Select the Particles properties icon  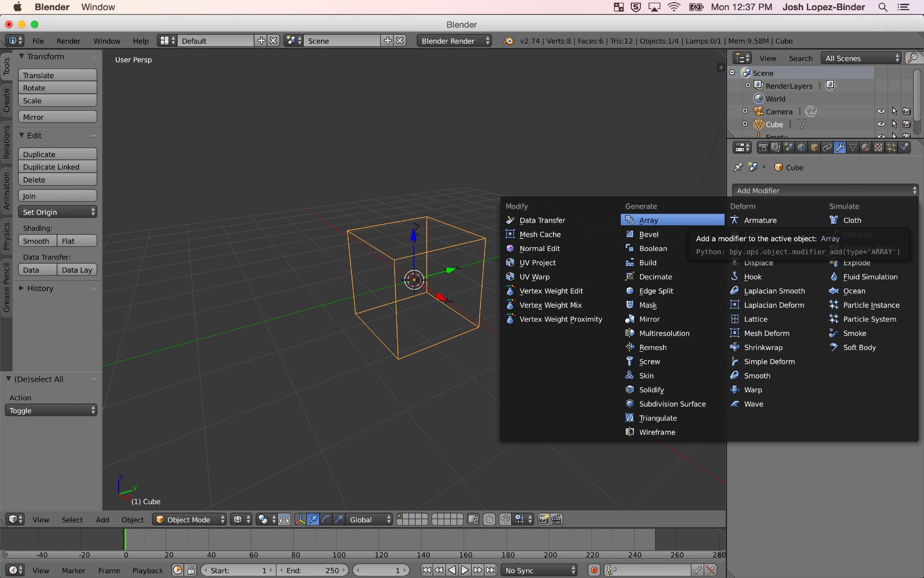(891, 148)
